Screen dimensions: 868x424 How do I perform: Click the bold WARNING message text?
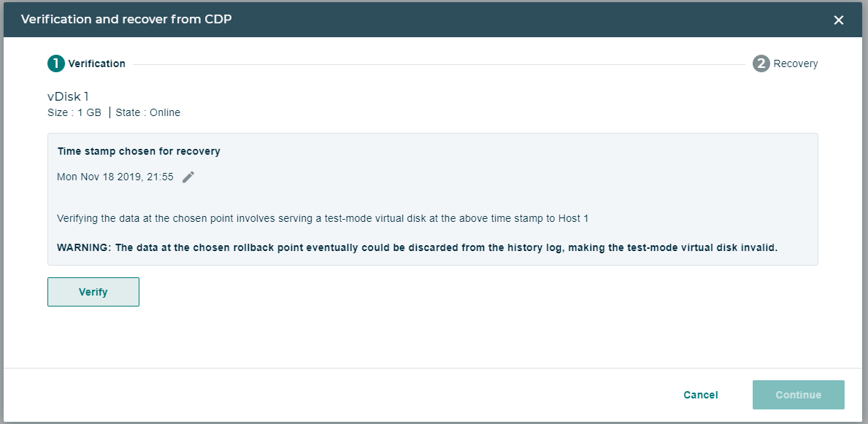(x=418, y=247)
